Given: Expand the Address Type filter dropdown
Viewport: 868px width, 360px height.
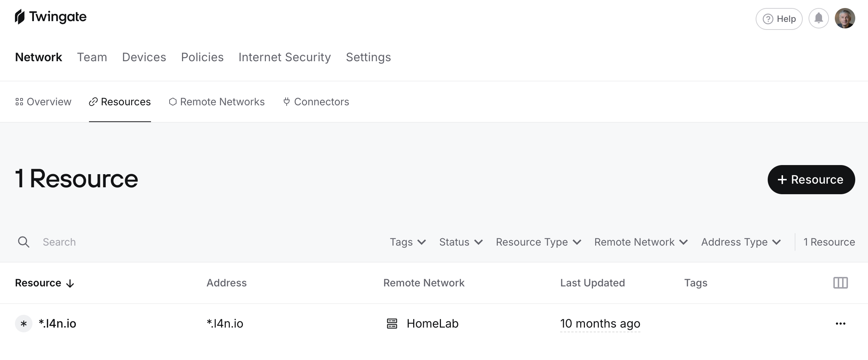Looking at the screenshot, I should [x=741, y=242].
